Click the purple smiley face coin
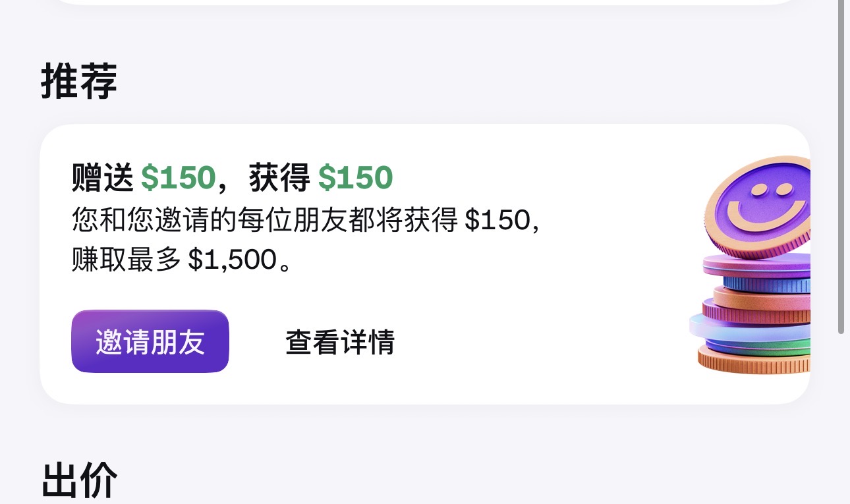850x504 pixels. click(758, 206)
